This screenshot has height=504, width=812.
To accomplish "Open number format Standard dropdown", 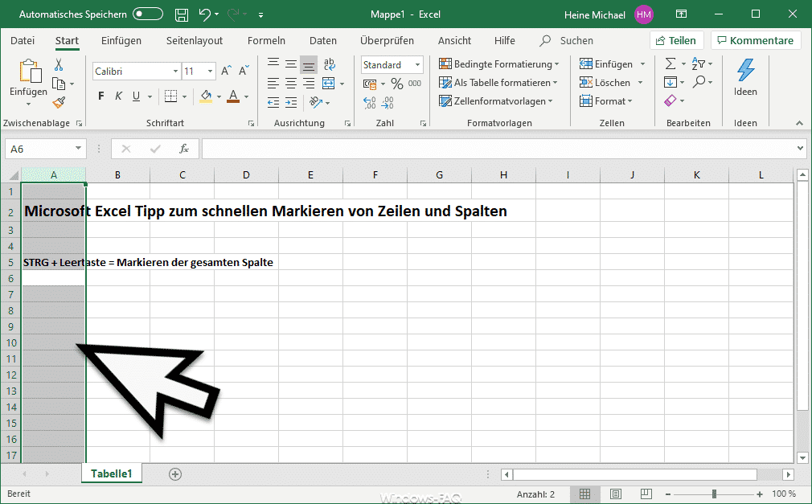I will pos(417,65).
